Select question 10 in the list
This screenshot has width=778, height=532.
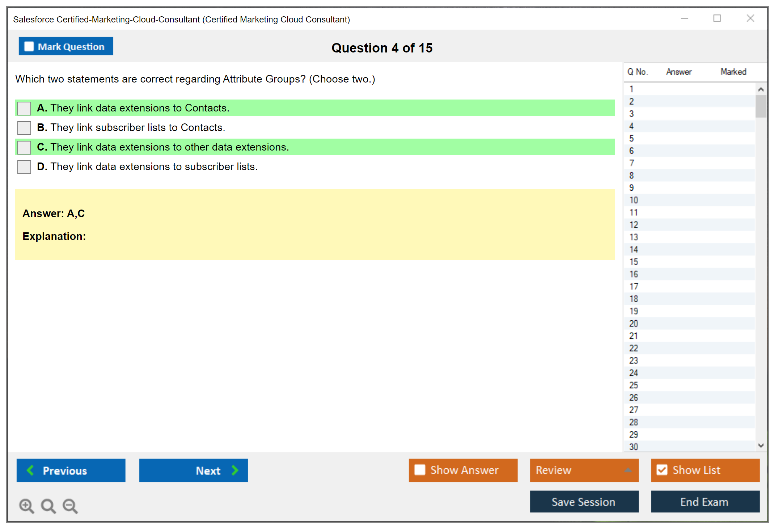(634, 200)
